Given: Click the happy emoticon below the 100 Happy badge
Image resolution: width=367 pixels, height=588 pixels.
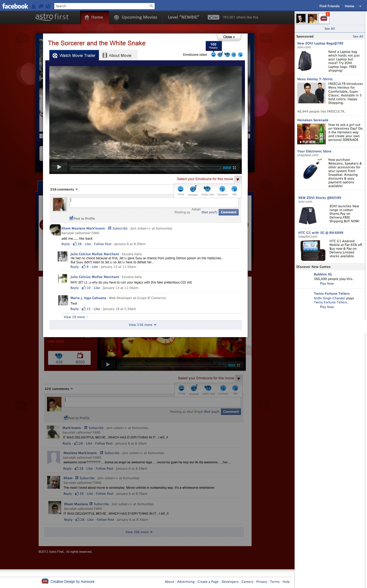Looking at the screenshot, I should (x=213, y=55).
